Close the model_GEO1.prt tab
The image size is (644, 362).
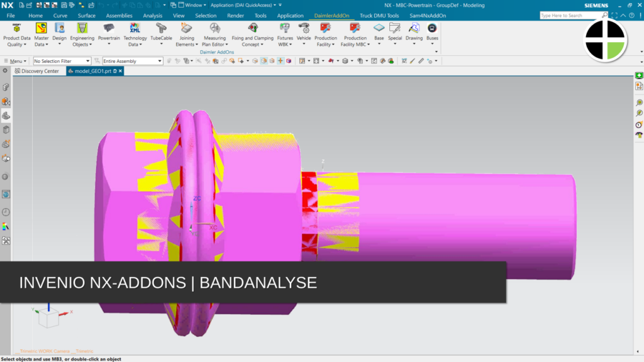pyautogui.click(x=120, y=71)
